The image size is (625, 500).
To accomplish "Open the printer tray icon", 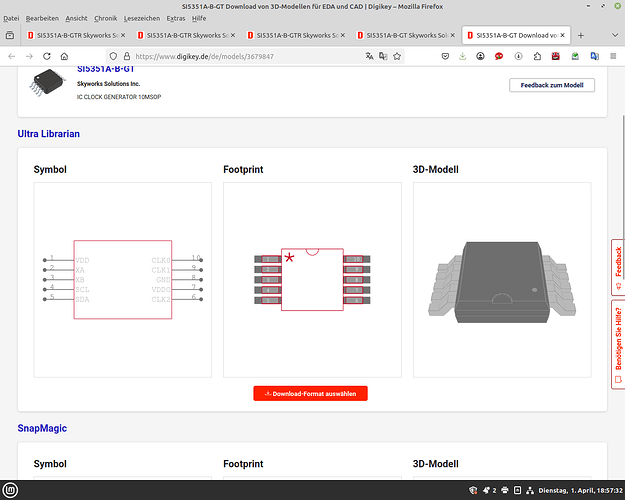I will click(505, 490).
